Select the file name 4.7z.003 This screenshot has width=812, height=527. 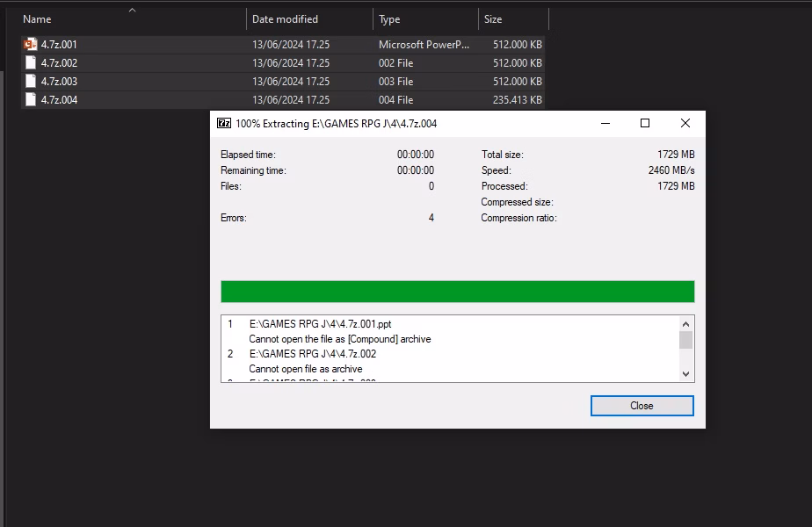[x=59, y=82]
